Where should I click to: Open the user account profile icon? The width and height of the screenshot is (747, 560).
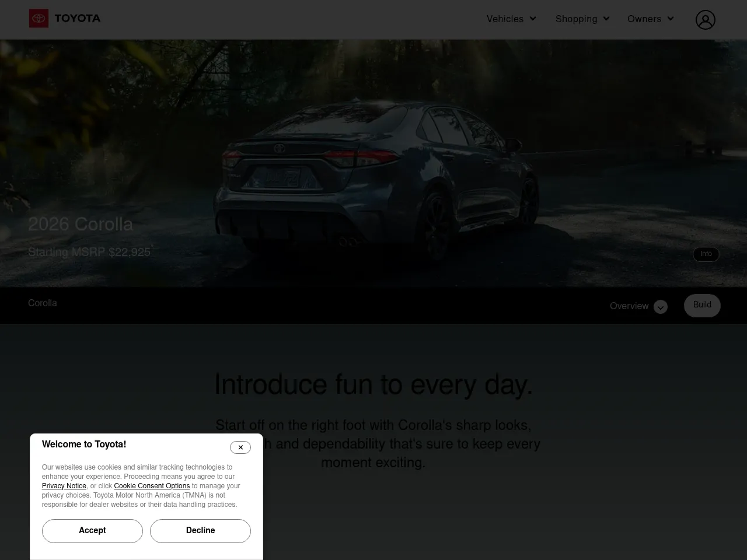[705, 20]
